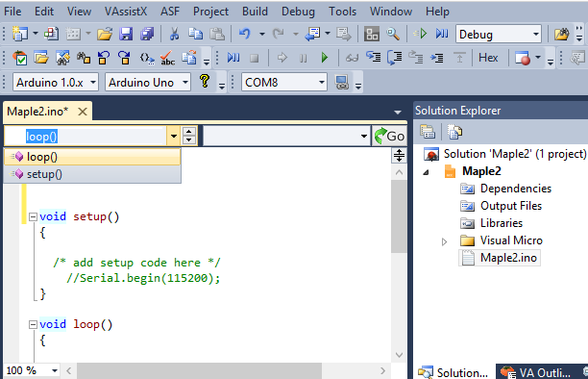This screenshot has width=588, height=379.
Task: Click the green Continue play icon
Action: pyautogui.click(x=325, y=58)
